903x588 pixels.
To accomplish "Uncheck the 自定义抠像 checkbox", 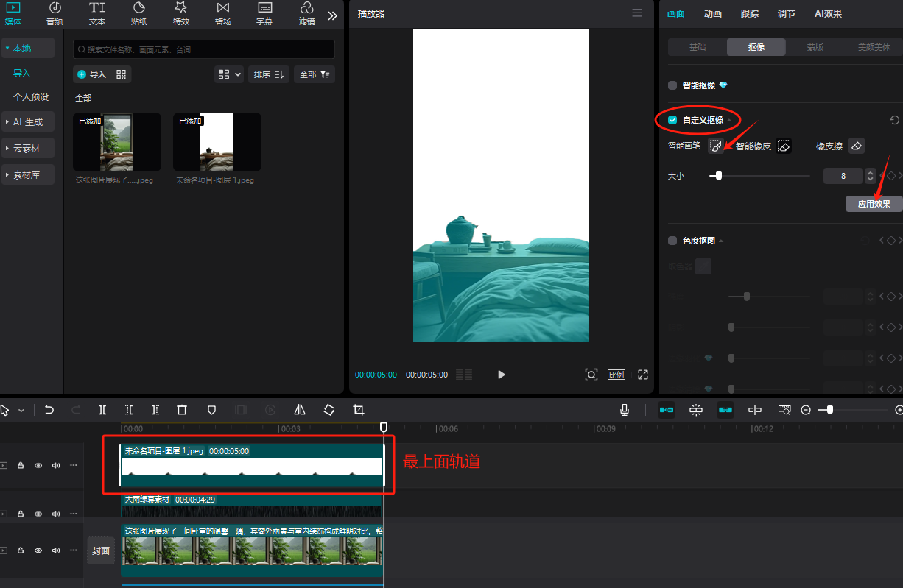I will click(x=672, y=120).
